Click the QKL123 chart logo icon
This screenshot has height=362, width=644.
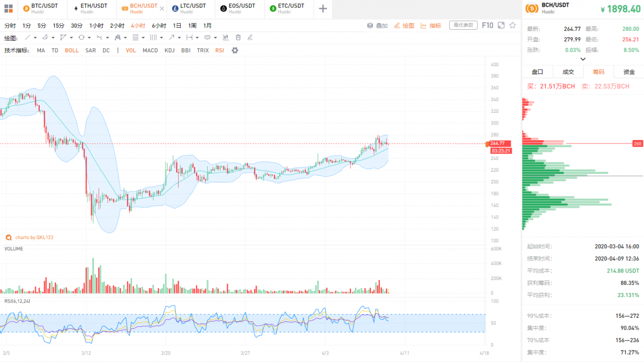[9, 237]
